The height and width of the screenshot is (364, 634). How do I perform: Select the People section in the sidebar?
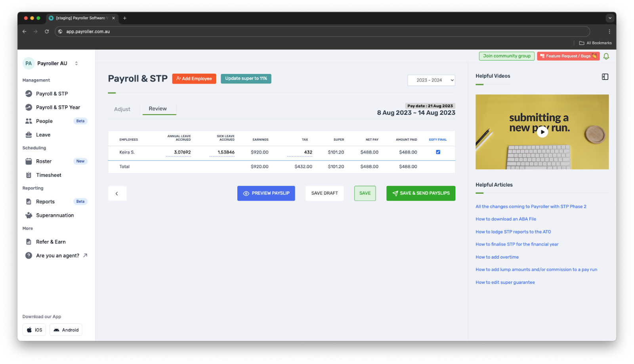coord(29,121)
